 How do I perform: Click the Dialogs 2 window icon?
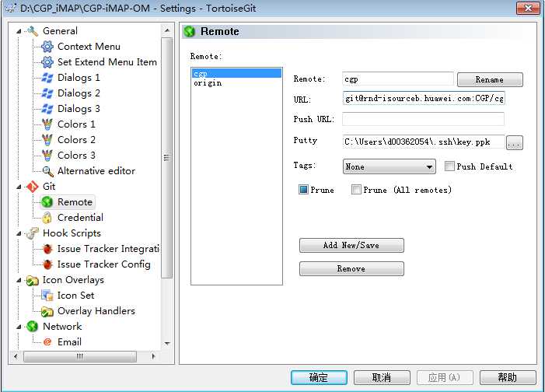[x=47, y=93]
